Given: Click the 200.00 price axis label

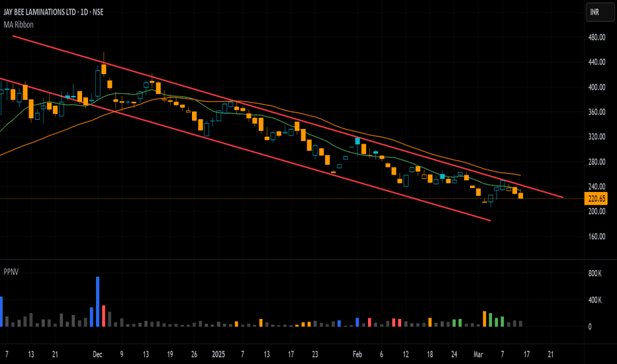Looking at the screenshot, I should click(596, 212).
